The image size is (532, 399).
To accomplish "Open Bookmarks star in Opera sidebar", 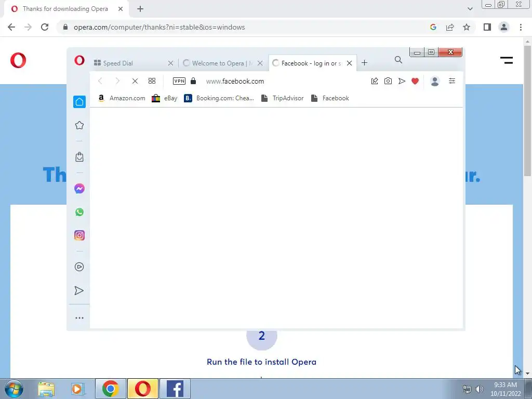I will coord(79,125).
